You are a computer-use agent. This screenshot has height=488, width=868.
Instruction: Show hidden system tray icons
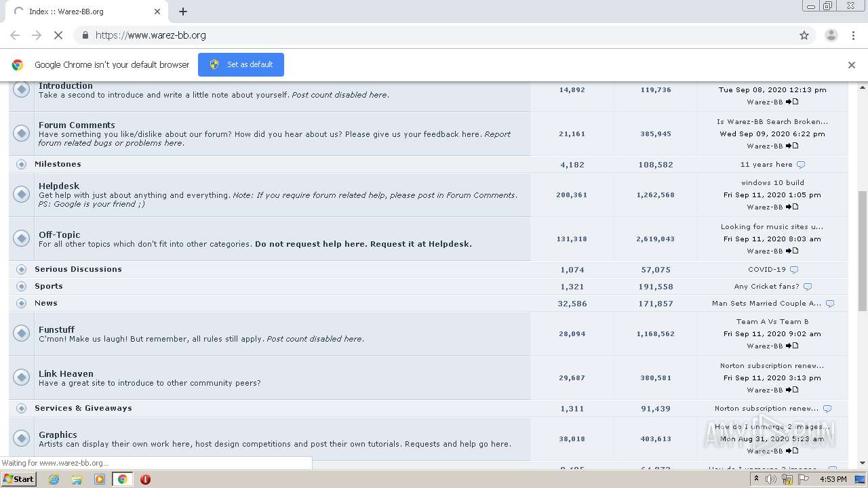[756, 479]
